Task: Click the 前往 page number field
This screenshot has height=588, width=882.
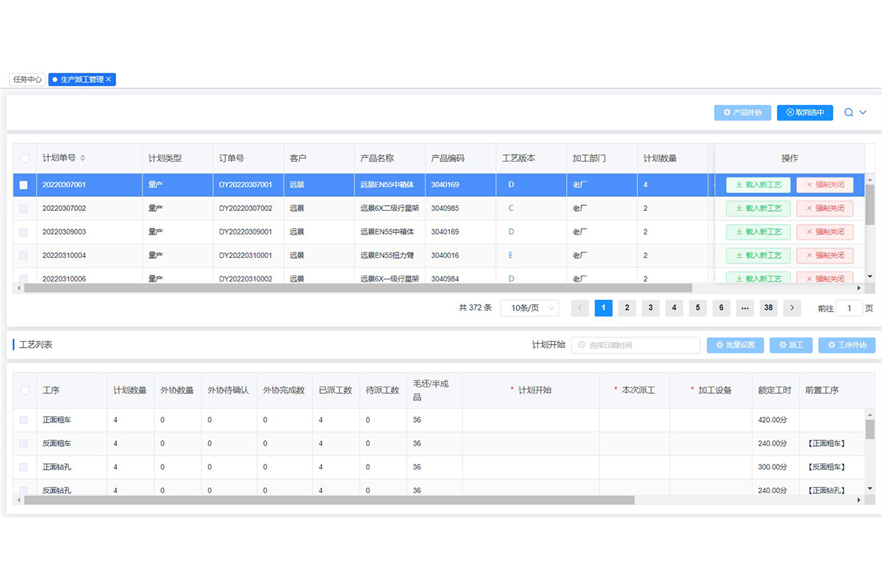Action: click(849, 308)
